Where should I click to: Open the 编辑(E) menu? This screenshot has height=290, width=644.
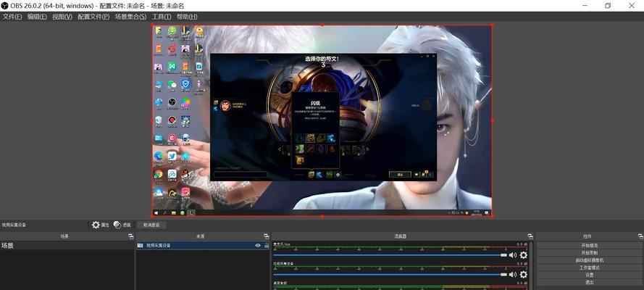[38, 17]
